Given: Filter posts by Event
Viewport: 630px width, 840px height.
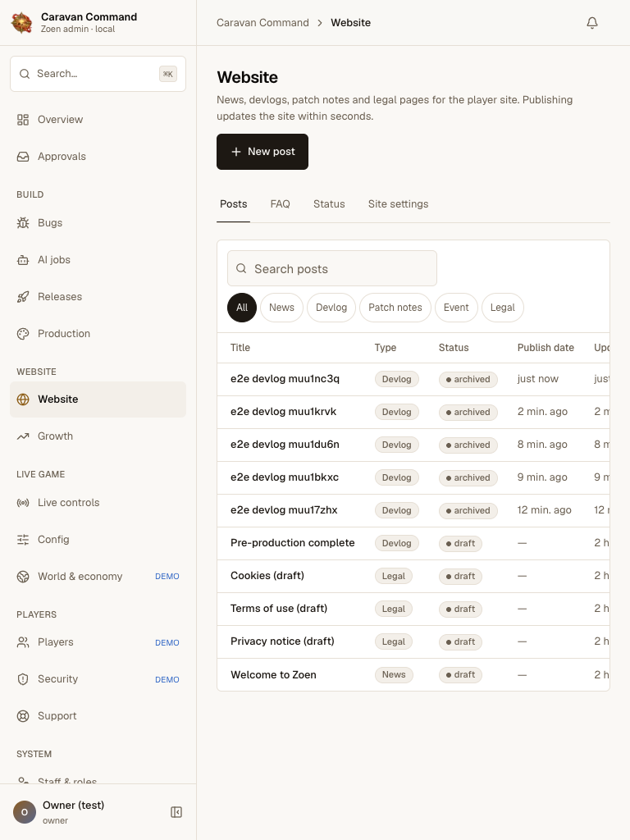Looking at the screenshot, I should click(x=456, y=308).
